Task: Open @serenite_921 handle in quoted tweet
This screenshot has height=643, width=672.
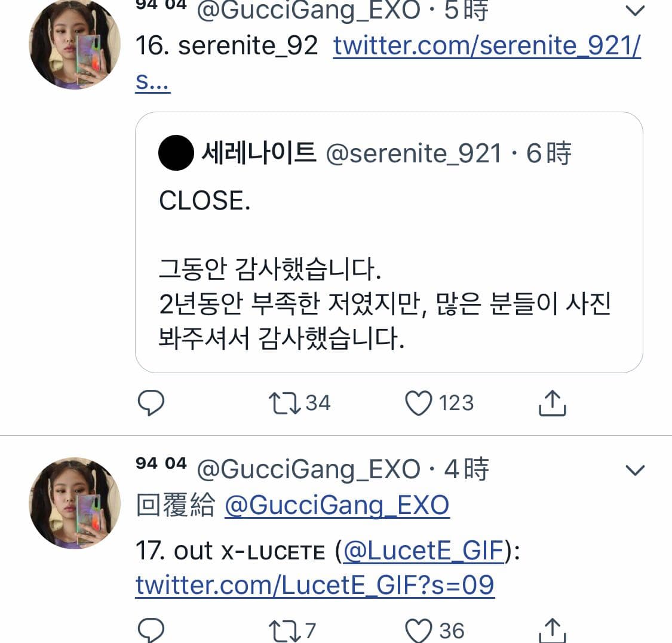Action: click(413, 153)
